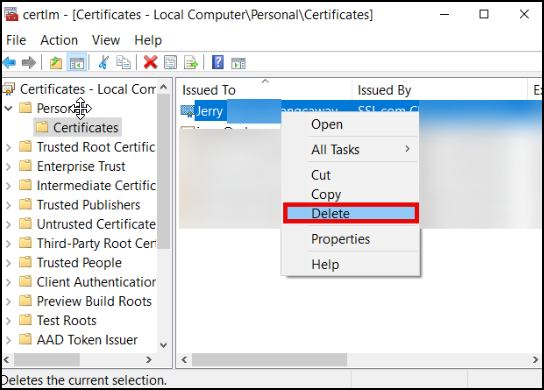The image size is (544, 390).
Task: Click the Personal folder icon
Action: pyautogui.click(x=25, y=108)
